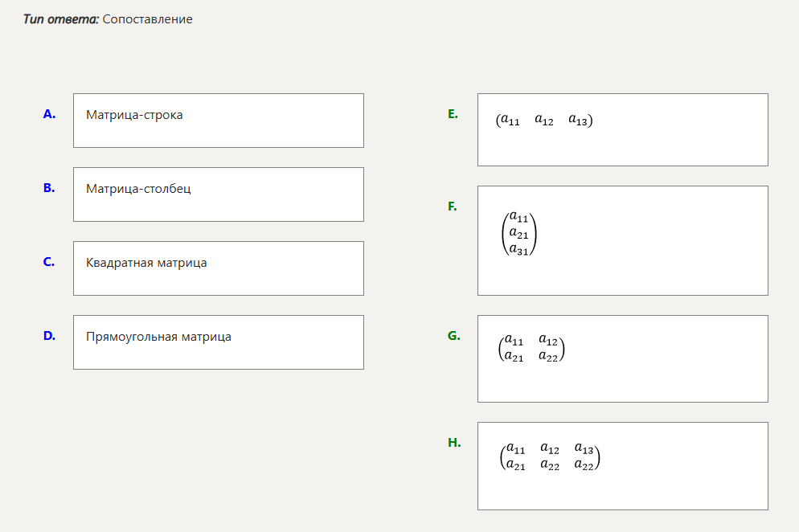The width and height of the screenshot is (799, 532).
Task: Click the a13 element in row matrix E
Action: coord(578,121)
